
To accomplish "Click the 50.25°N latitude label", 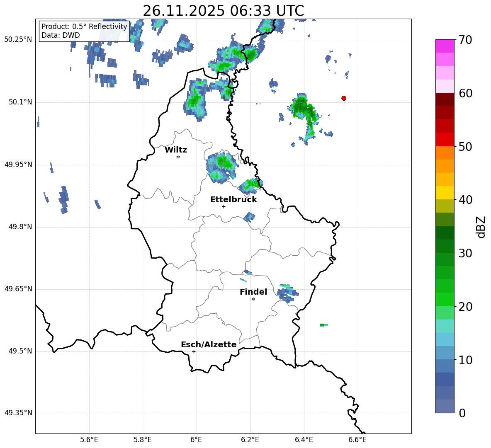I will coord(18,40).
